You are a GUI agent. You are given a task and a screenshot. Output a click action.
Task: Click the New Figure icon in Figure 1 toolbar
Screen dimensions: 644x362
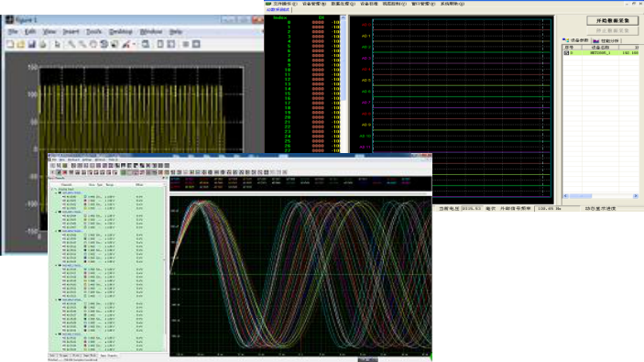[10, 44]
